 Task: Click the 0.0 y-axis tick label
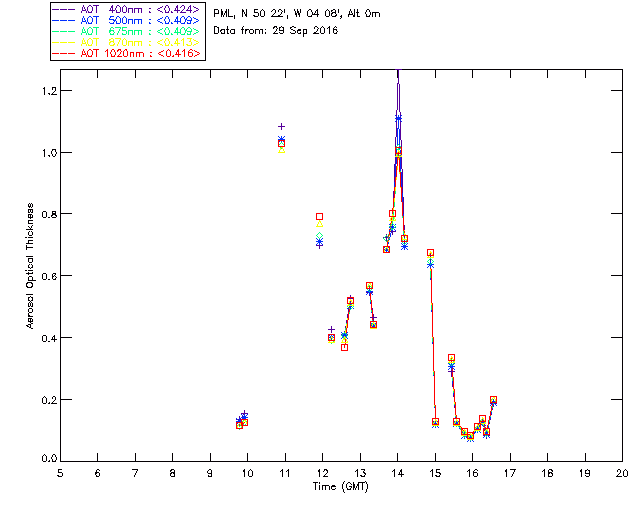coord(49,459)
